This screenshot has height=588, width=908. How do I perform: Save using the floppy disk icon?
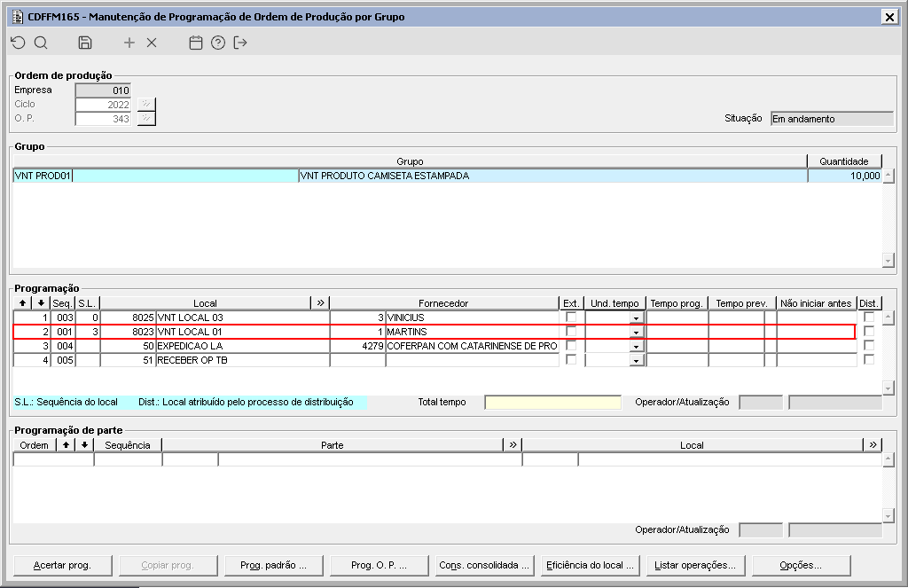coord(85,43)
